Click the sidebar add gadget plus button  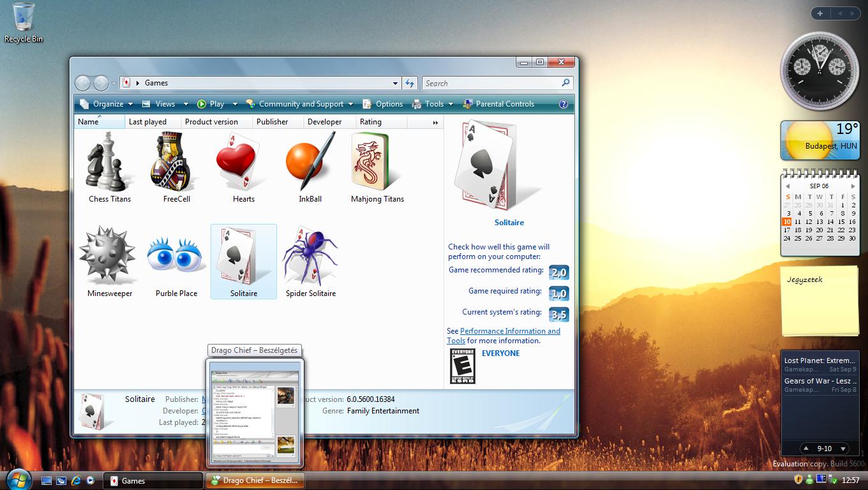819,13
